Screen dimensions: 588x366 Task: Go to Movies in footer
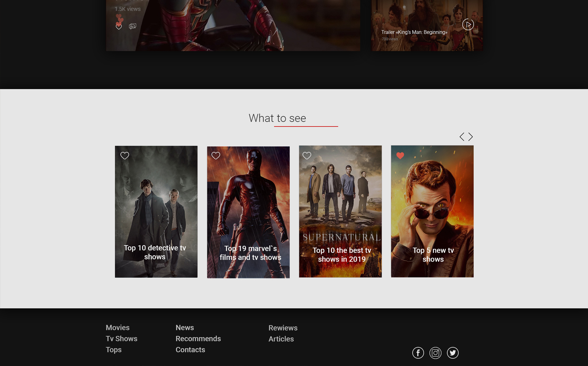pos(118,328)
